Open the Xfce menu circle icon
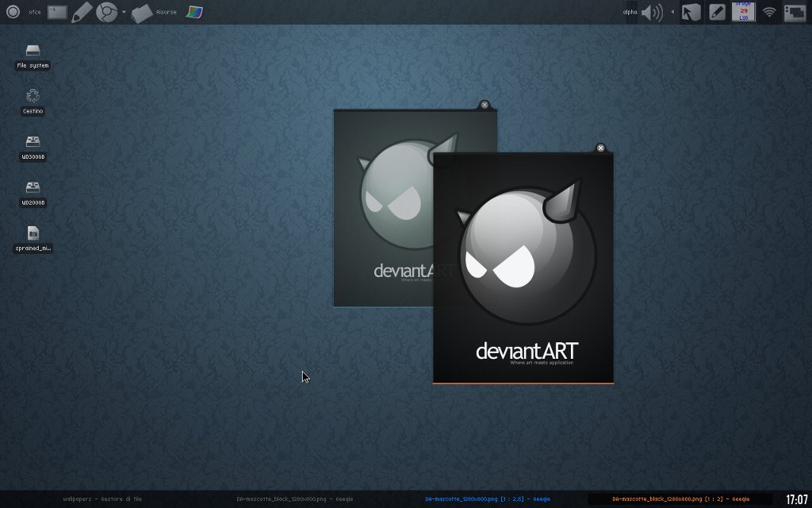The width and height of the screenshot is (812, 508). [13, 11]
